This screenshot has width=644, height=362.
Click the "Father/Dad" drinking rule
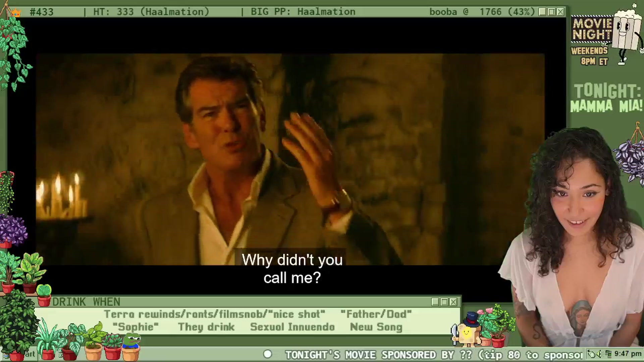(x=376, y=314)
